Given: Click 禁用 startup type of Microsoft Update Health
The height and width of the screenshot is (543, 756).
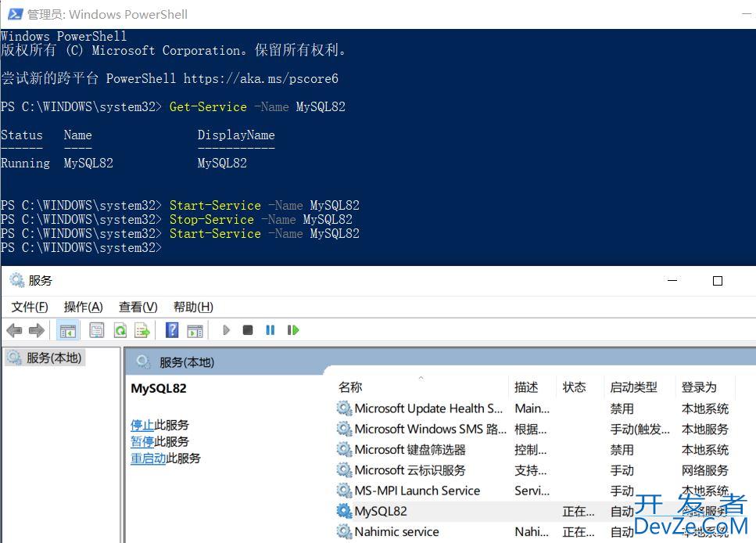Looking at the screenshot, I should pos(622,409).
